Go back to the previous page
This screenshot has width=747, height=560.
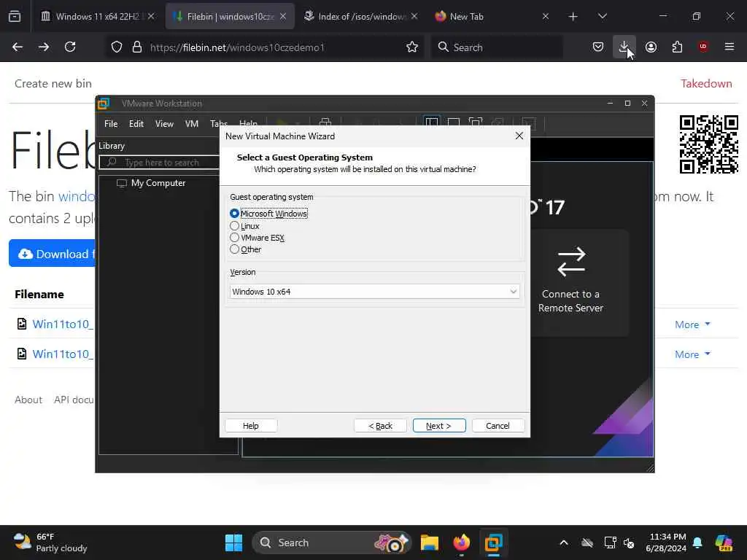(18, 47)
